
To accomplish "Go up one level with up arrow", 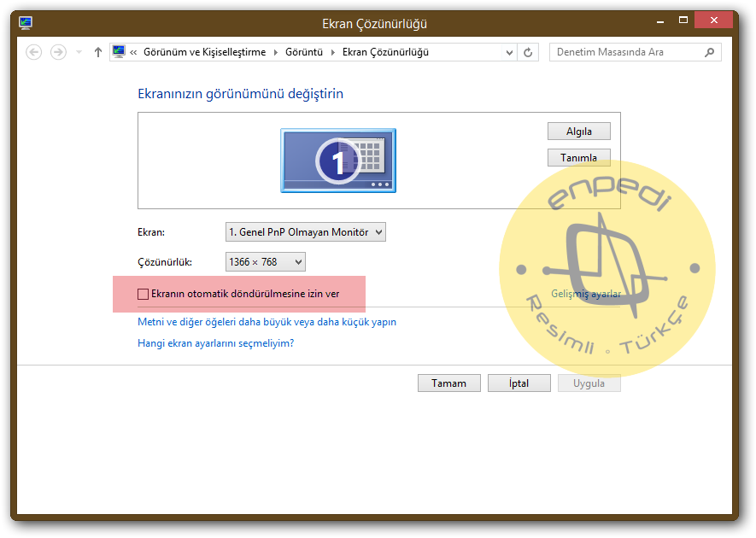I will [x=98, y=52].
